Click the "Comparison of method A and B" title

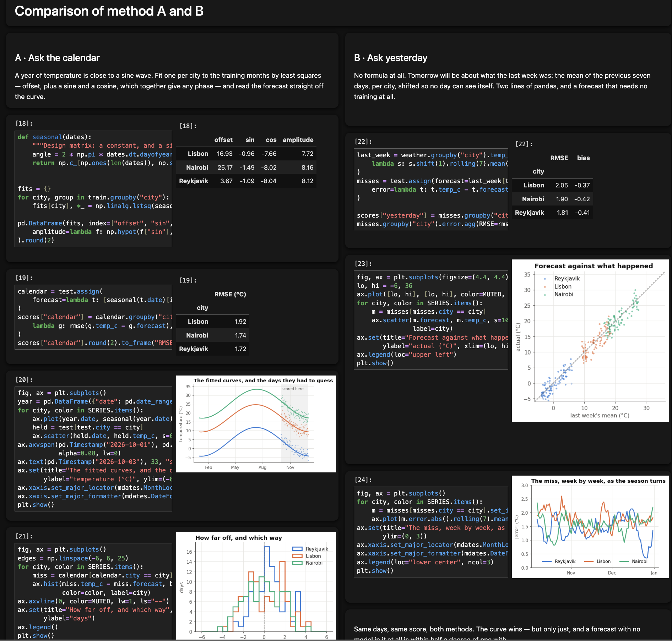[x=109, y=11]
